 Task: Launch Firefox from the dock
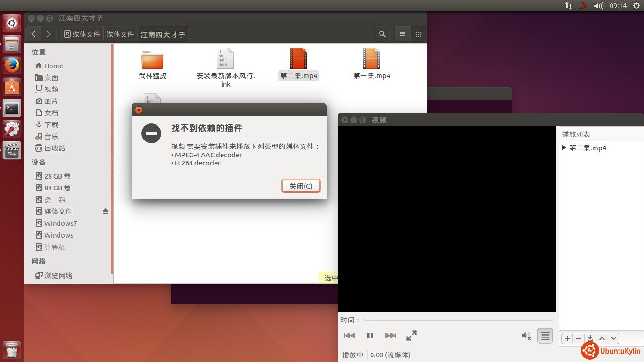12,66
